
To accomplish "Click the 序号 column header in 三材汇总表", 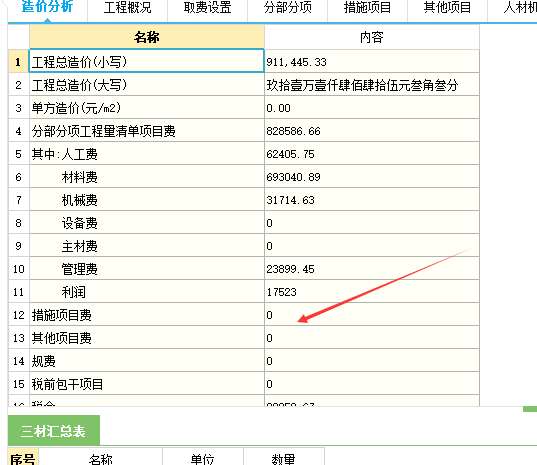I will click(23, 457).
